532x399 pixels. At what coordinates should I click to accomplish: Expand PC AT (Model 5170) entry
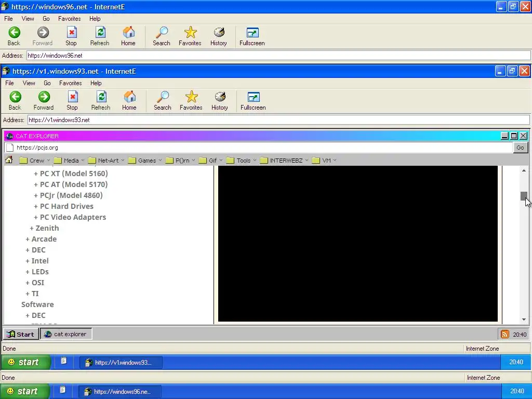click(71, 184)
